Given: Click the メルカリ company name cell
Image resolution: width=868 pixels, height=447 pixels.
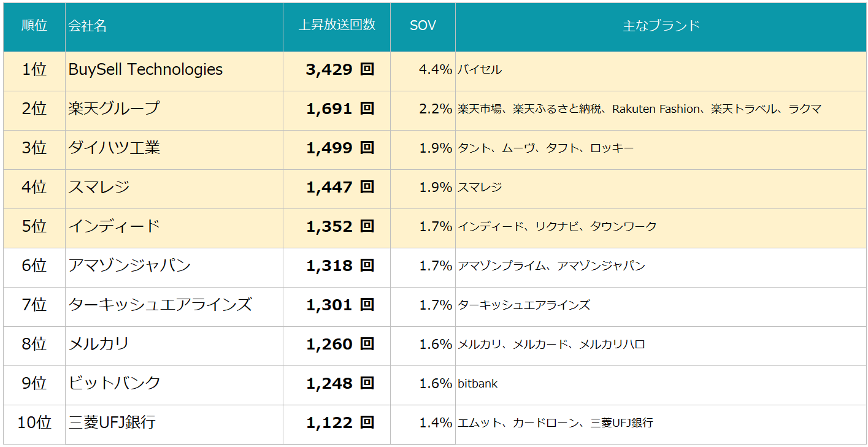Looking at the screenshot, I should click(x=99, y=344).
